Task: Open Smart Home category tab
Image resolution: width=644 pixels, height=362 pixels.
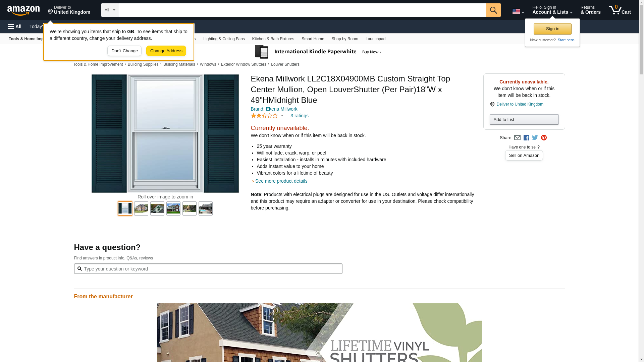Action: (x=313, y=39)
